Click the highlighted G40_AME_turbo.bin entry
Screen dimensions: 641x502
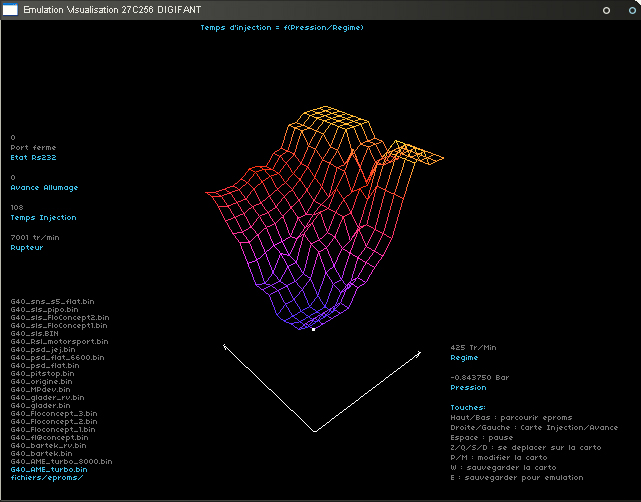coord(49,469)
